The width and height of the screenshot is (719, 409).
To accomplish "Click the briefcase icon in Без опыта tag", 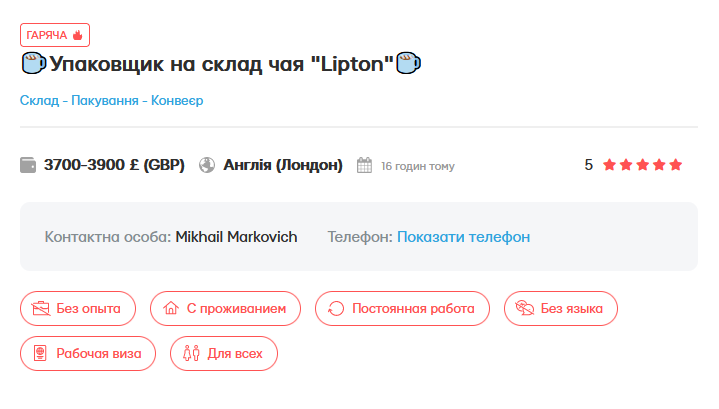I will [x=40, y=308].
